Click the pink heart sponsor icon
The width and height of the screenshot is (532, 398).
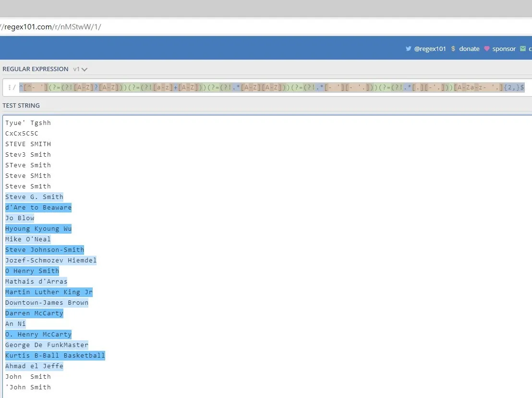pyautogui.click(x=486, y=49)
